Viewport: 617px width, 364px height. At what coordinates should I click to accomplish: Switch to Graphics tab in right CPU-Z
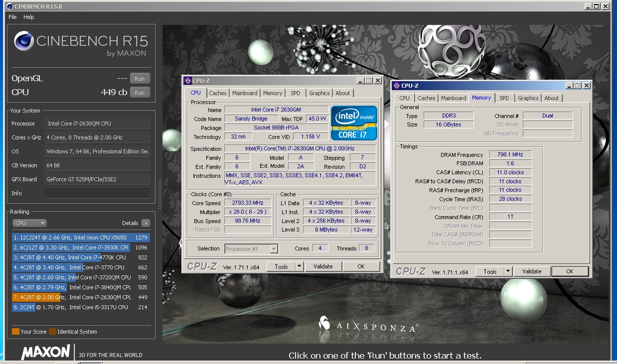[x=528, y=98]
